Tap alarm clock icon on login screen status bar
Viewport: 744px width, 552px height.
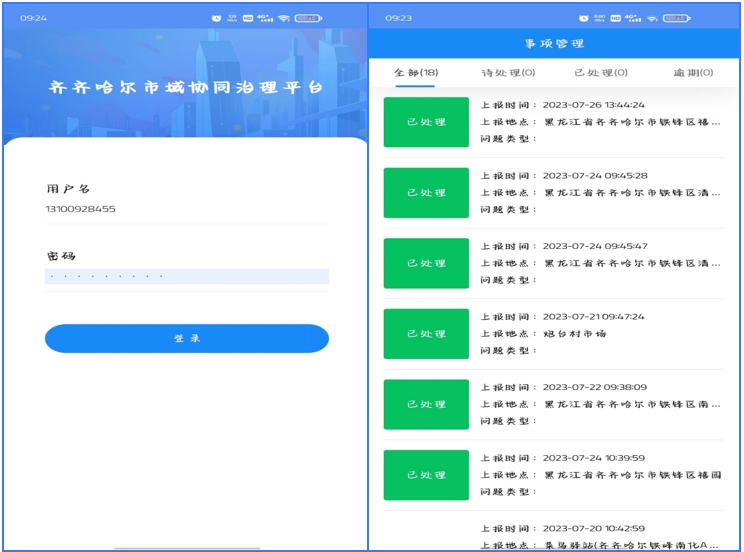tap(217, 18)
